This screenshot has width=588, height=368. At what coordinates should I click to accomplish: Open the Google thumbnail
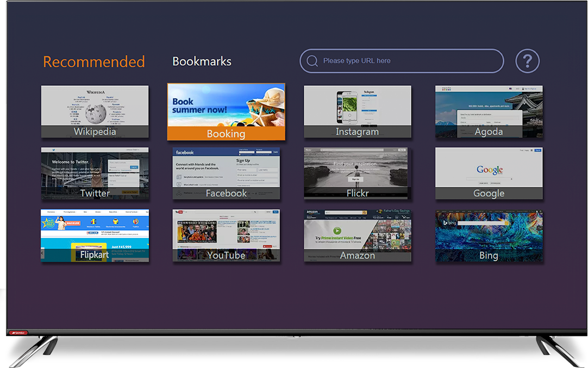(x=489, y=173)
